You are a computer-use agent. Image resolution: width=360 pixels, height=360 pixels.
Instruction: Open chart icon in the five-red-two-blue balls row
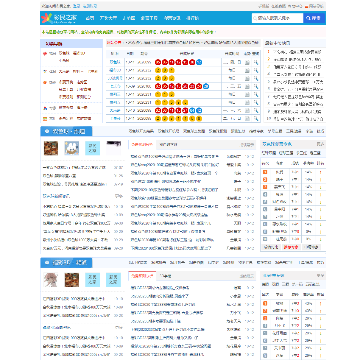(247, 110)
